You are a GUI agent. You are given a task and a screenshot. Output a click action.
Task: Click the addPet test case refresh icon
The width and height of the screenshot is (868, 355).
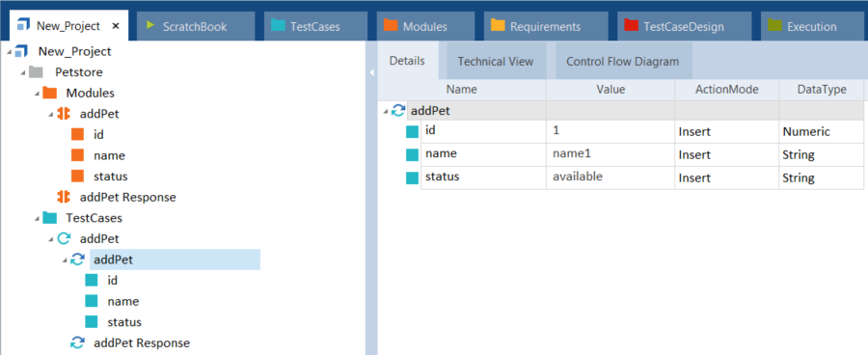65,238
